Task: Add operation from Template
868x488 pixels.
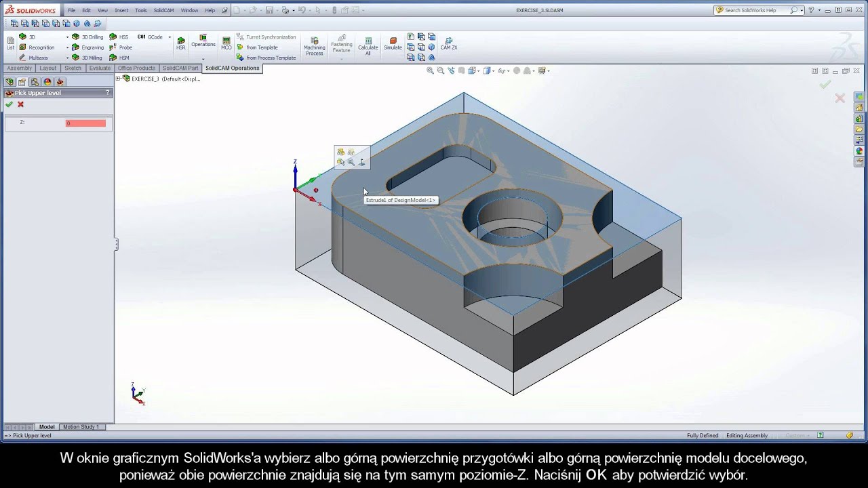Action: (257, 47)
